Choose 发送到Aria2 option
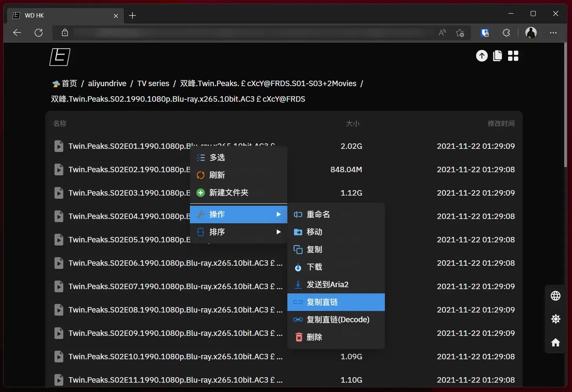 click(x=336, y=284)
